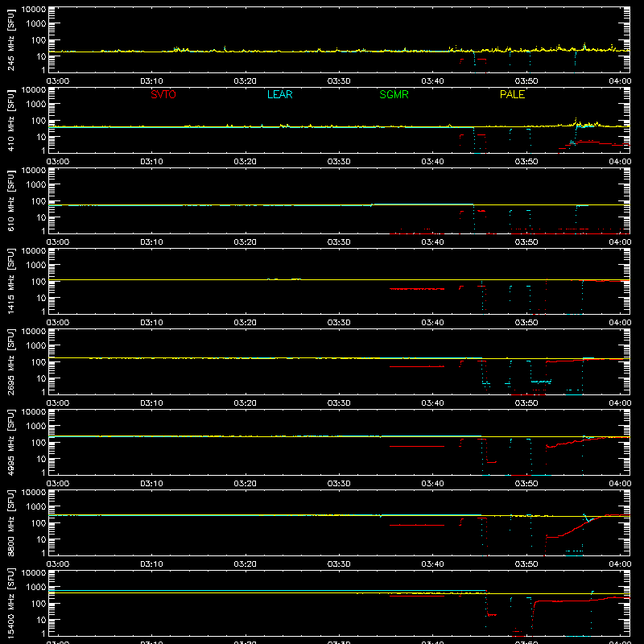Click 04:00 label under 245 MHz plot
Screen dimensions: 644x644
pyautogui.click(x=620, y=81)
